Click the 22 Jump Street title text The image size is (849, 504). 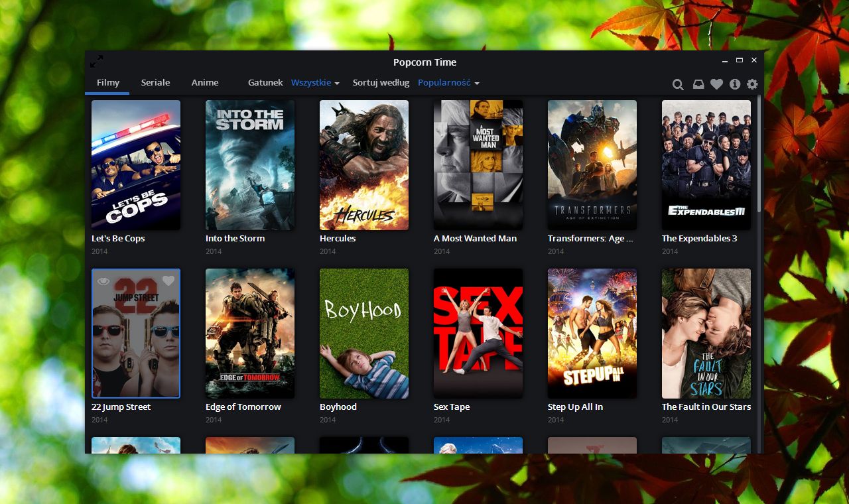click(x=121, y=407)
